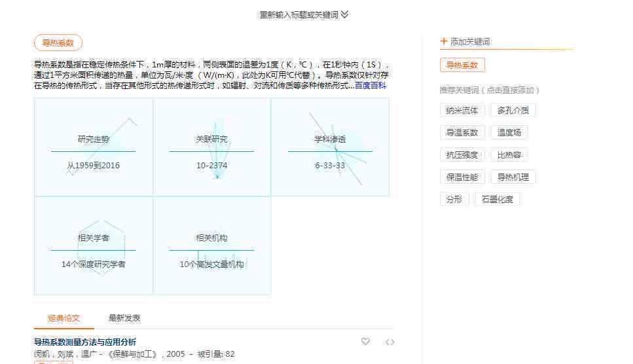Screen dimensions: 633x364
Task: Open the 相关学者 card
Action: (94, 246)
